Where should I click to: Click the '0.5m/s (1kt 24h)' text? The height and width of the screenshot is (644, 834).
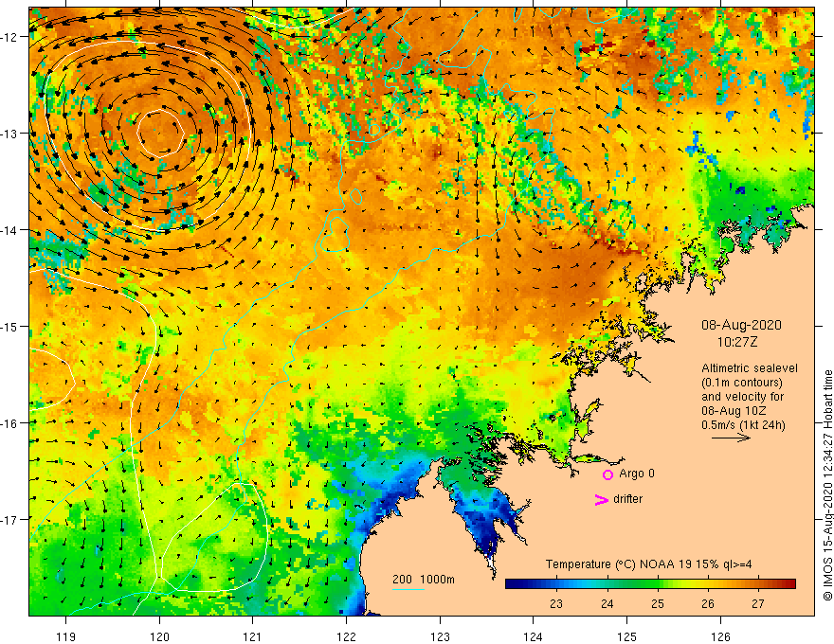click(x=743, y=425)
